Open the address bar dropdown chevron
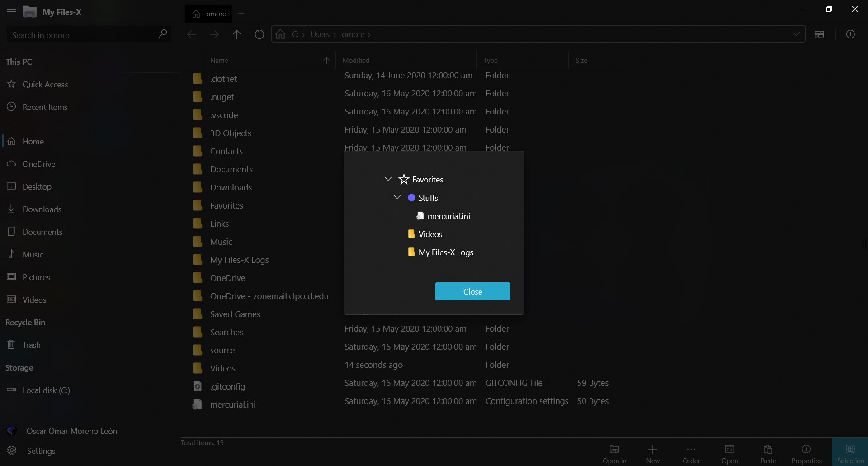Viewport: 868px width, 466px height. coord(797,34)
